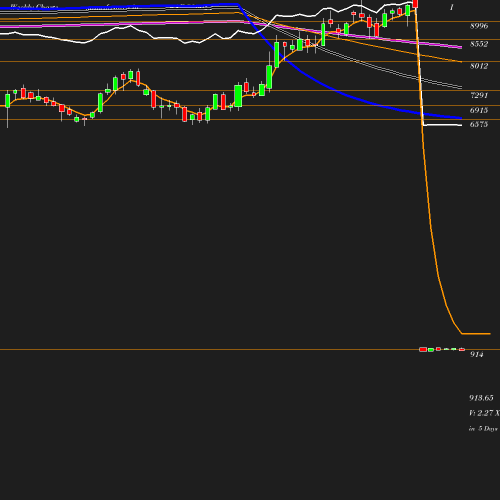Click the 'in 5 Days' text
The width and height of the screenshot is (500, 500).
click(483, 429)
